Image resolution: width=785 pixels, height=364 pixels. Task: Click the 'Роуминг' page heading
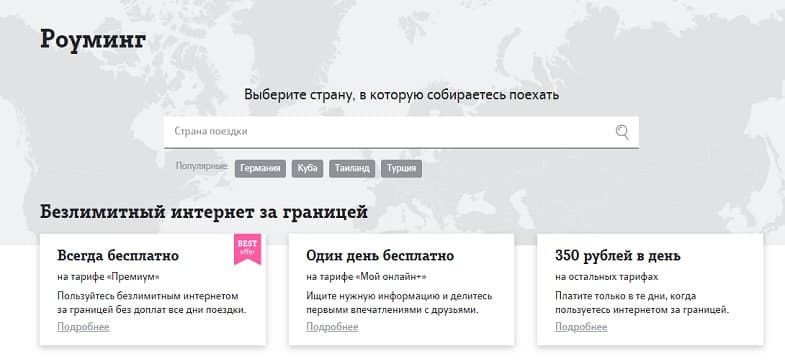(93, 40)
